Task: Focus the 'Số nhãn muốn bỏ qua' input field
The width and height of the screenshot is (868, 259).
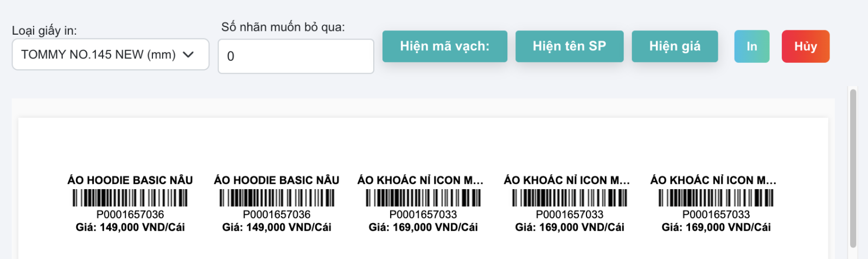Action: coord(296,56)
